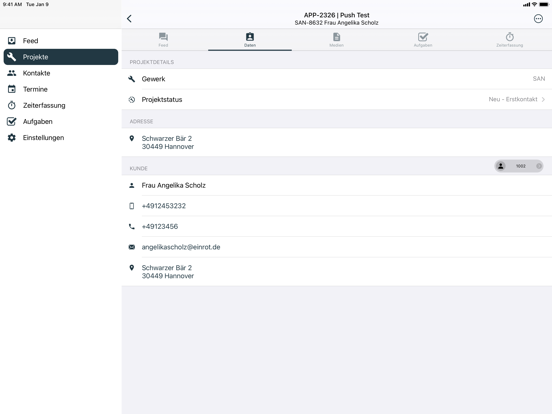The image size is (552, 414).
Task: Click the customer address pin icon under KUNDE
Action: click(132, 268)
